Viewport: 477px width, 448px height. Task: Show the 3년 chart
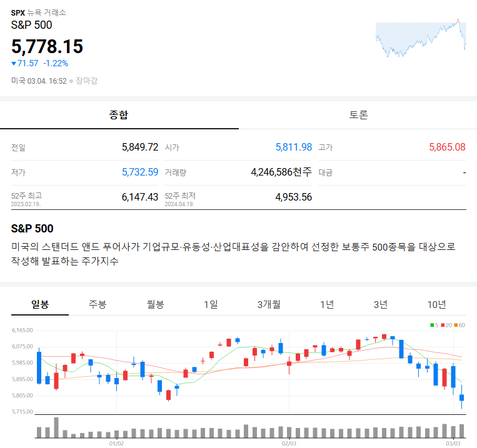pyautogui.click(x=381, y=304)
